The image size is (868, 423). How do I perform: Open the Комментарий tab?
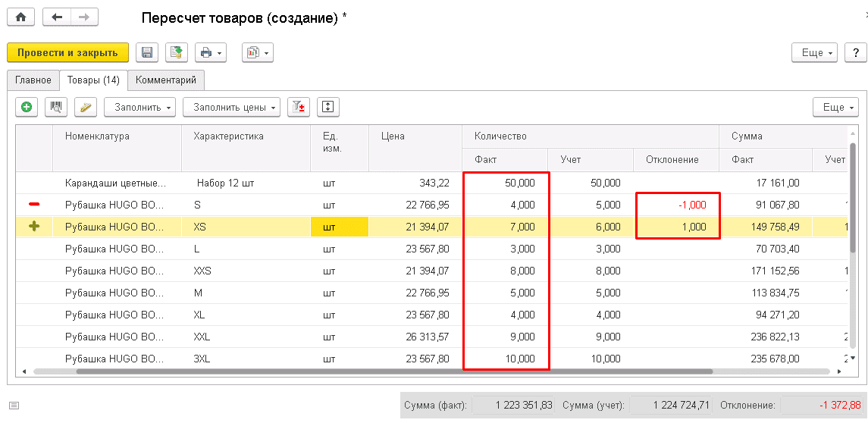pyautogui.click(x=166, y=80)
